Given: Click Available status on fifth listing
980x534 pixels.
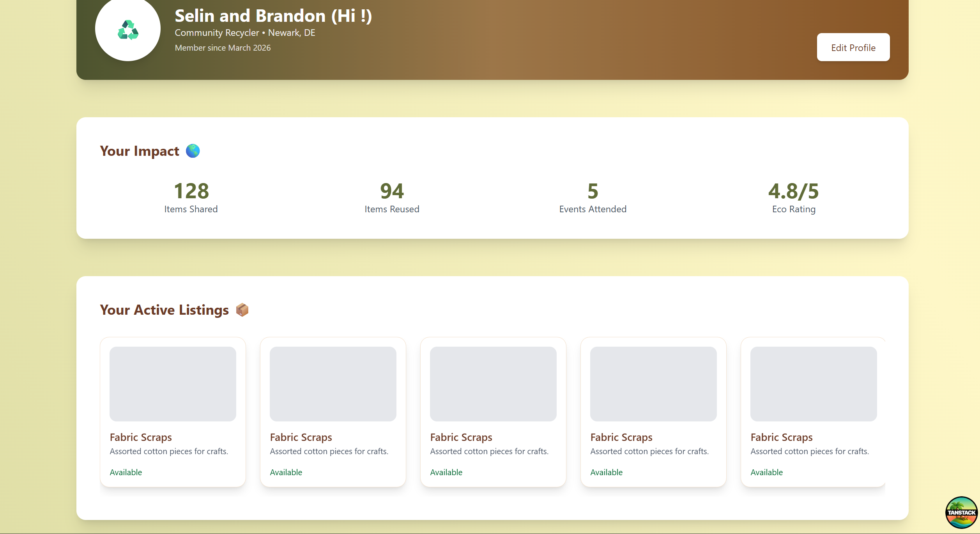Looking at the screenshot, I should 766,472.
